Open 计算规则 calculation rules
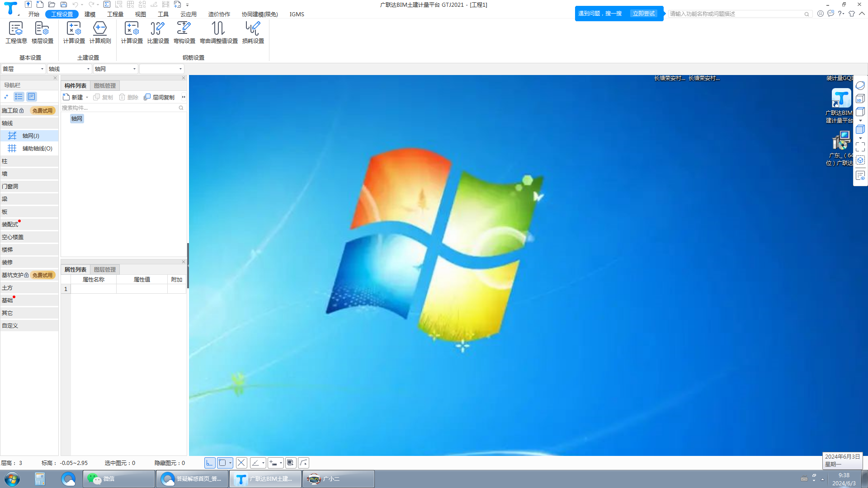The width and height of the screenshot is (868, 488). (x=100, y=33)
